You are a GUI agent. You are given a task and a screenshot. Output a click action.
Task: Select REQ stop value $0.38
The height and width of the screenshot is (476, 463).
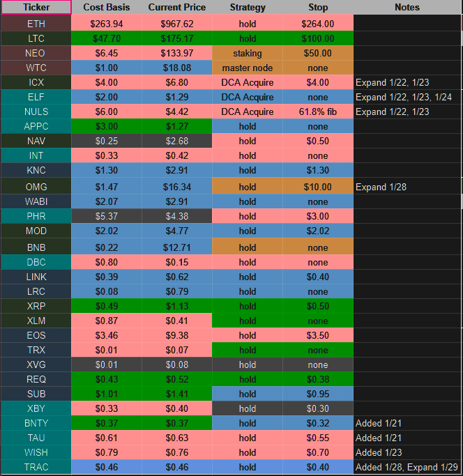point(318,379)
